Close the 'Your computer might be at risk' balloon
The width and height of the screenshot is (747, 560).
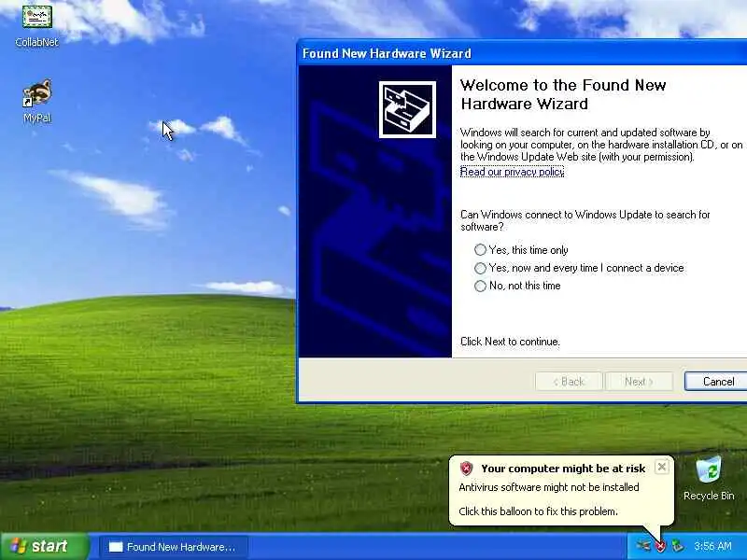click(x=662, y=468)
